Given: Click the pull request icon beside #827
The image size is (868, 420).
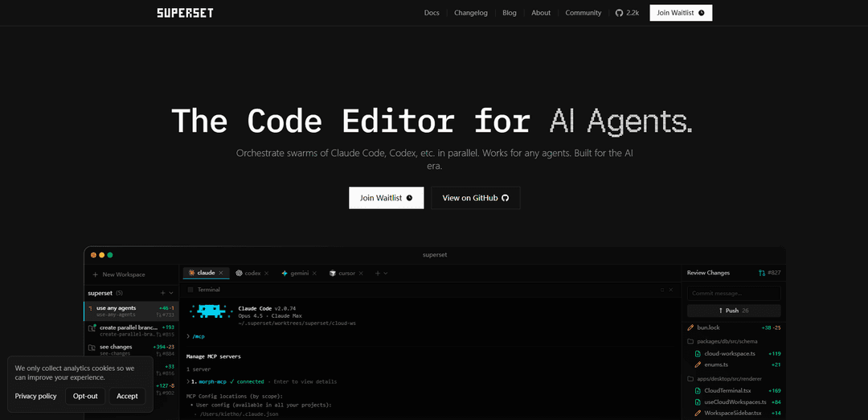Looking at the screenshot, I should click(762, 273).
